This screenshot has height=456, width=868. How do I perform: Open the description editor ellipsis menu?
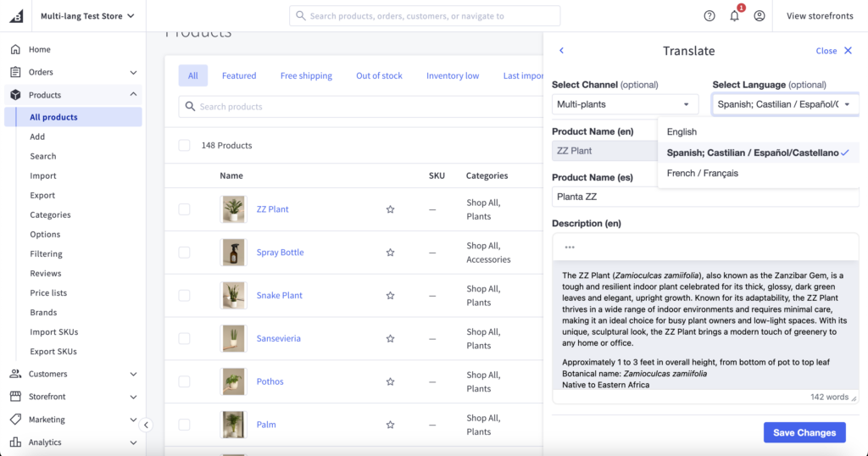570,247
